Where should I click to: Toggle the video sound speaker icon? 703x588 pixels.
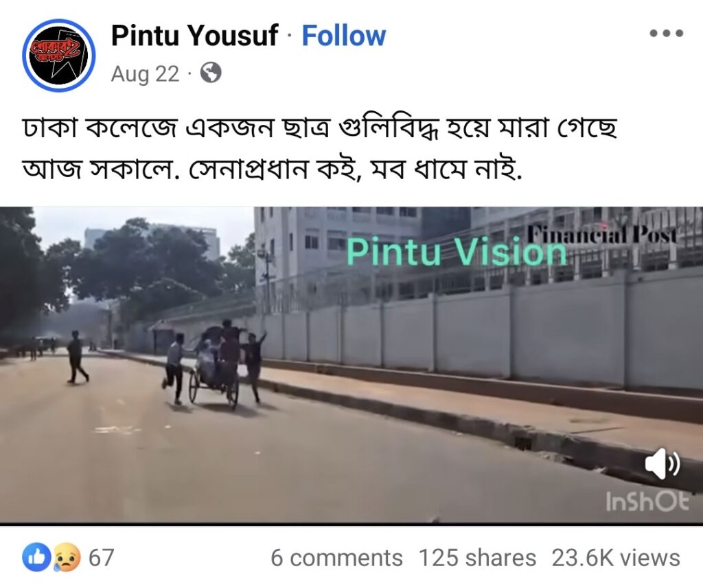[662, 463]
